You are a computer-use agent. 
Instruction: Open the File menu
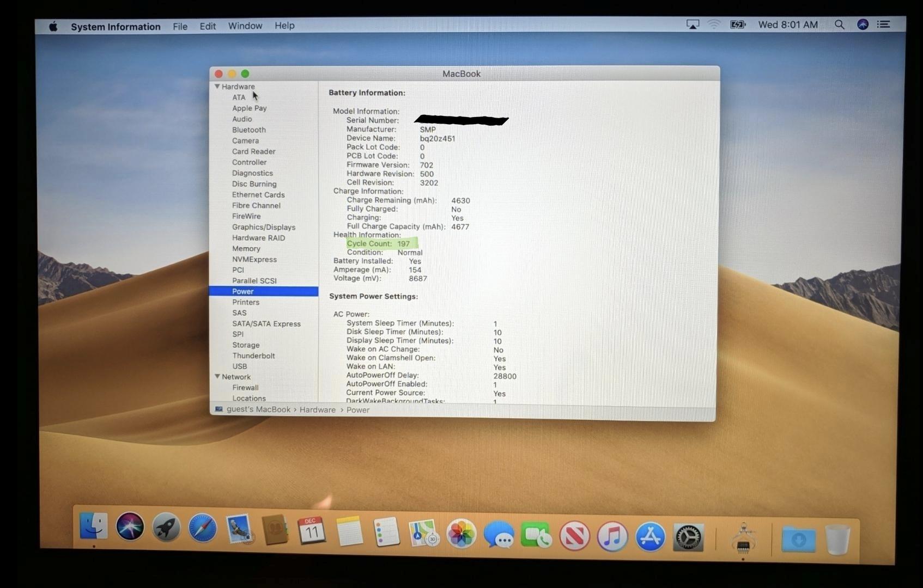coord(180,26)
